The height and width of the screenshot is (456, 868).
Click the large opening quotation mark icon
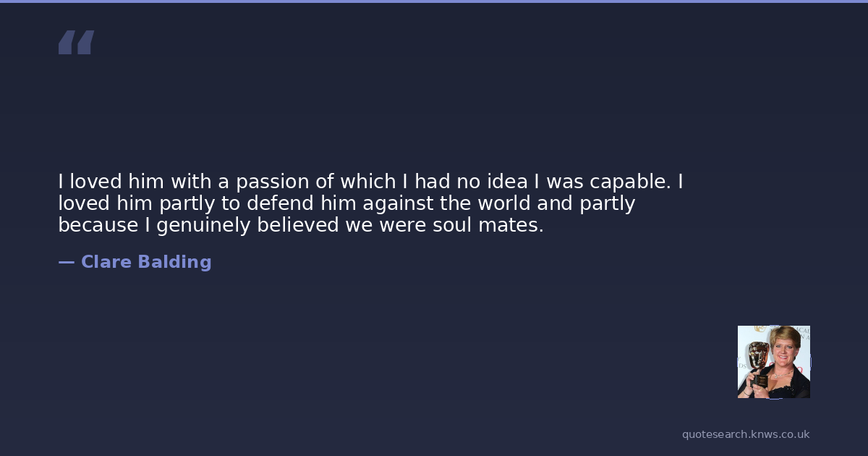[76, 43]
